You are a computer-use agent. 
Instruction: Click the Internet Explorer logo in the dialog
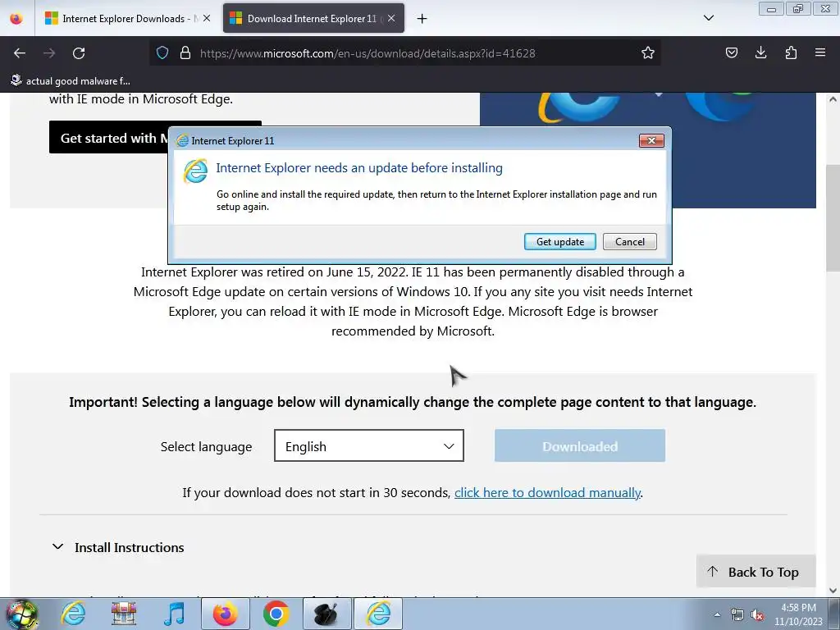tap(195, 171)
